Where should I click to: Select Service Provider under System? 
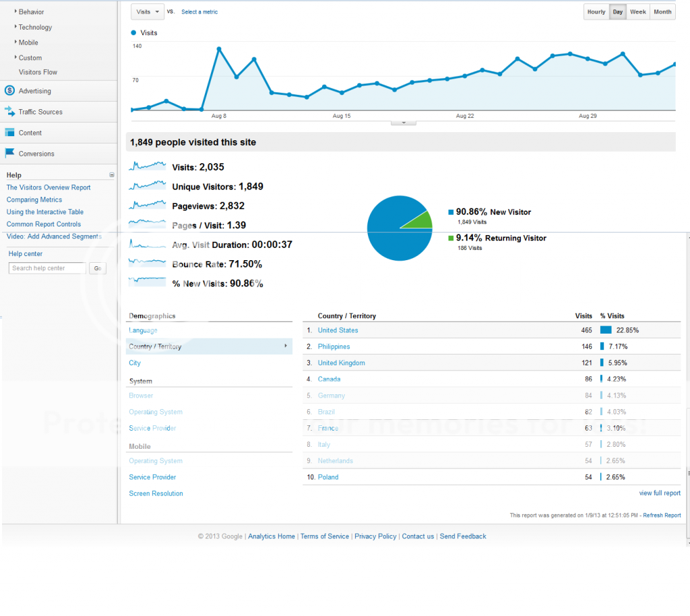tap(152, 428)
